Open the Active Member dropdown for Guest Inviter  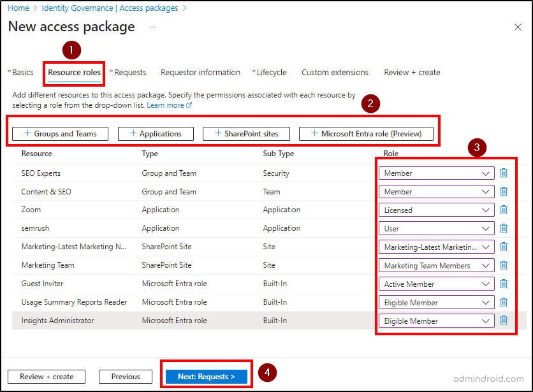pyautogui.click(x=436, y=284)
